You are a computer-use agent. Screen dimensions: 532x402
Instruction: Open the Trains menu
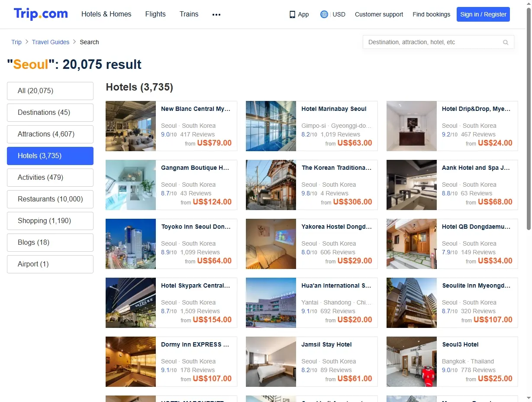189,14
